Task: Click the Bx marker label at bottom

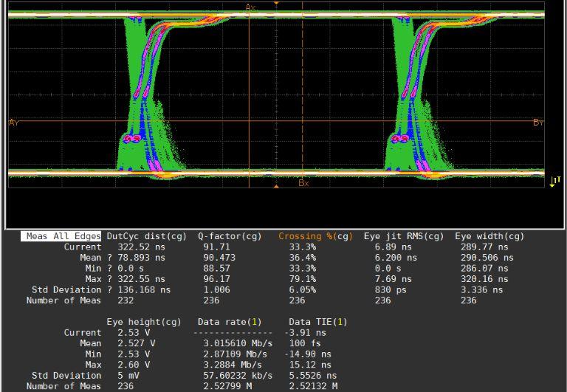Action: coord(303,183)
